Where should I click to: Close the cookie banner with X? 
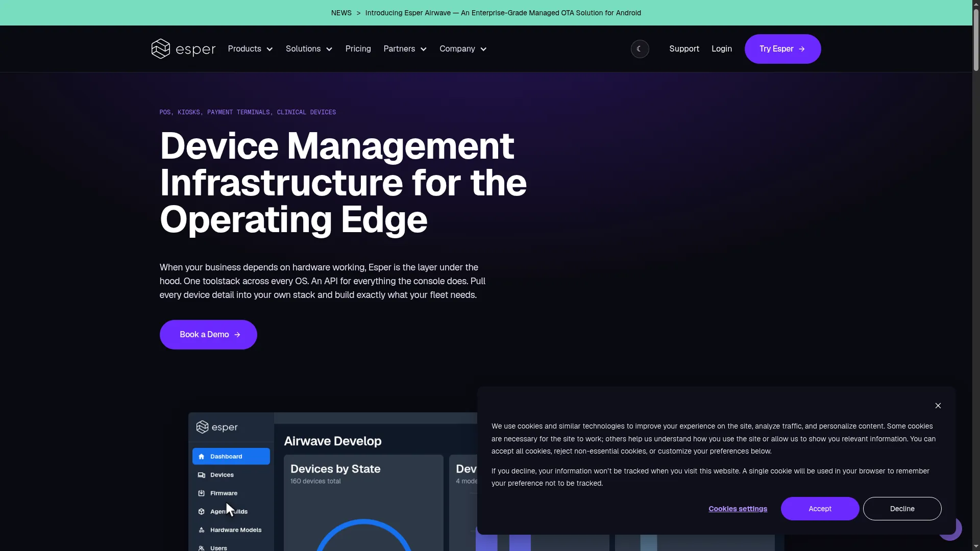938,406
